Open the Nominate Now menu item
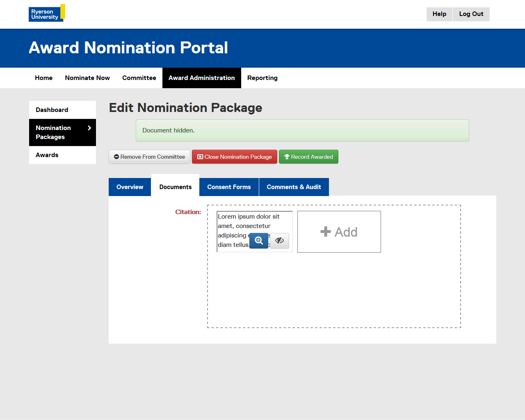525x420 pixels. click(x=87, y=78)
